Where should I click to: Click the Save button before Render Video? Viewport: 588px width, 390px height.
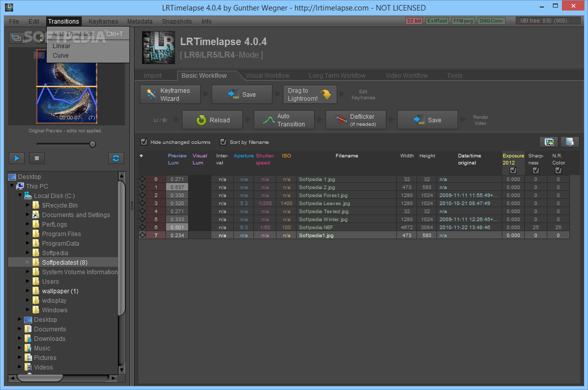coord(427,120)
